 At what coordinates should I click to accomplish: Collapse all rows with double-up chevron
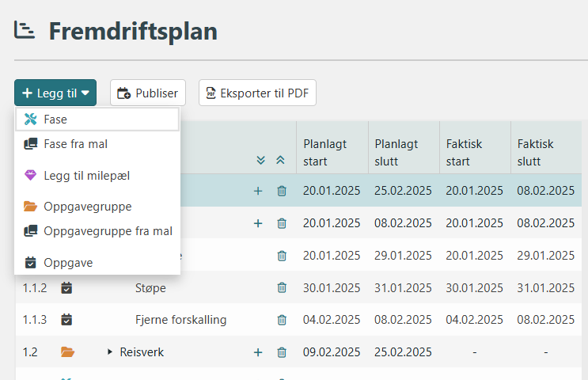point(280,160)
